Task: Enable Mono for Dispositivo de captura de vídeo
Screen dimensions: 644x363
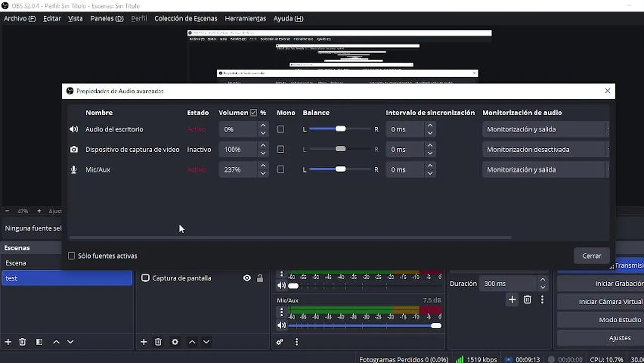Action: point(281,149)
